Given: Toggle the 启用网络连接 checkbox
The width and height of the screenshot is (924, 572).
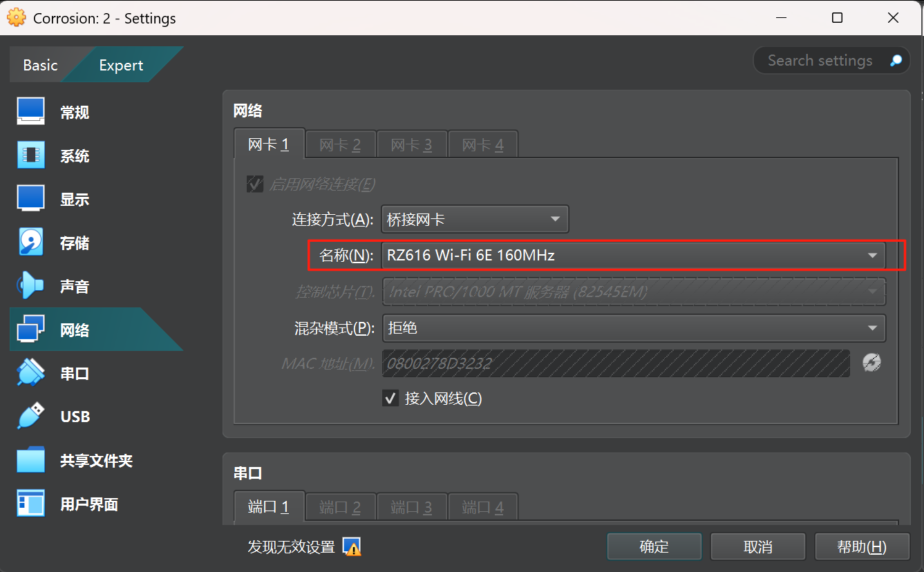Looking at the screenshot, I should 255,184.
